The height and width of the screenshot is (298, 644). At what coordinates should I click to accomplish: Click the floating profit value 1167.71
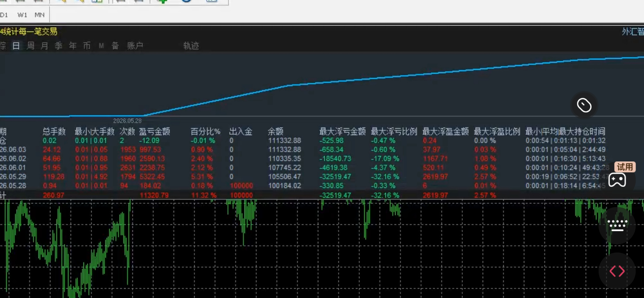point(435,158)
